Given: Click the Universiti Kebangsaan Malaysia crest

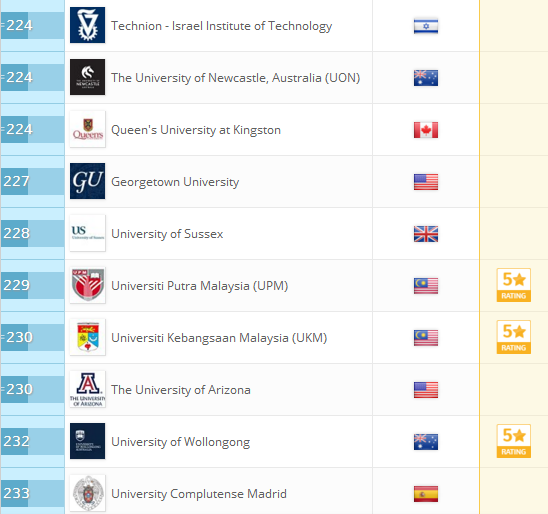Looking at the screenshot, I should click(87, 337).
